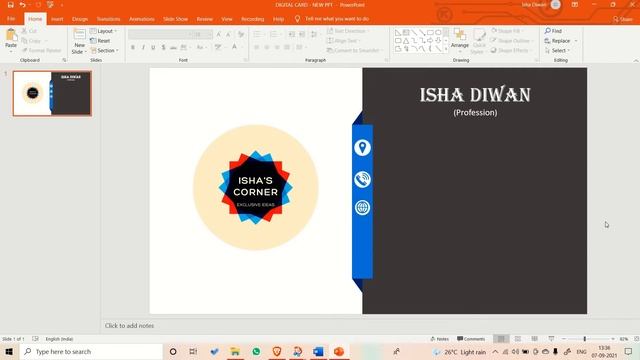640x360 pixels.
Task: Open the Shape Outline dropdown
Action: tap(512, 41)
